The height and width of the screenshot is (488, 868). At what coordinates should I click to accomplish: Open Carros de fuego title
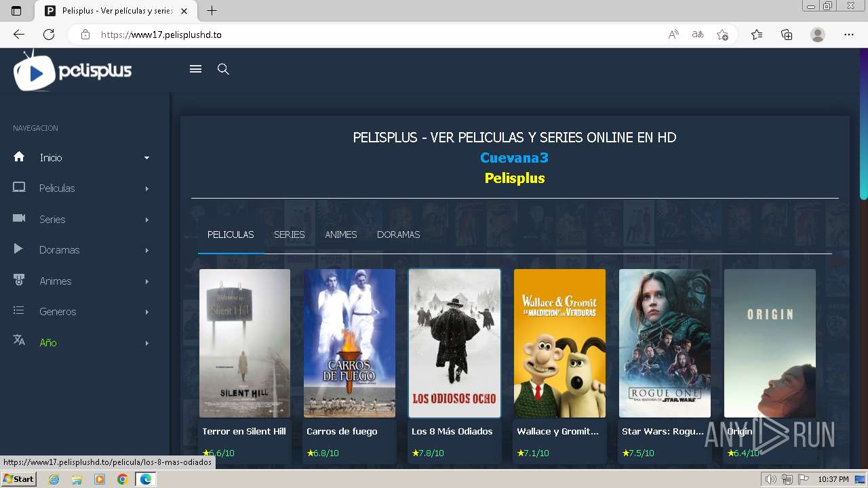click(x=342, y=431)
